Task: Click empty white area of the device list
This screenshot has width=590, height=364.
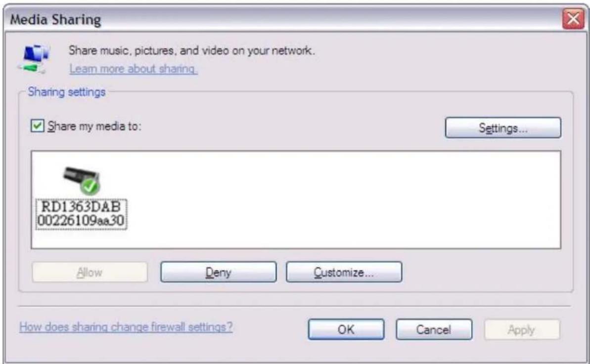Action: [339, 199]
